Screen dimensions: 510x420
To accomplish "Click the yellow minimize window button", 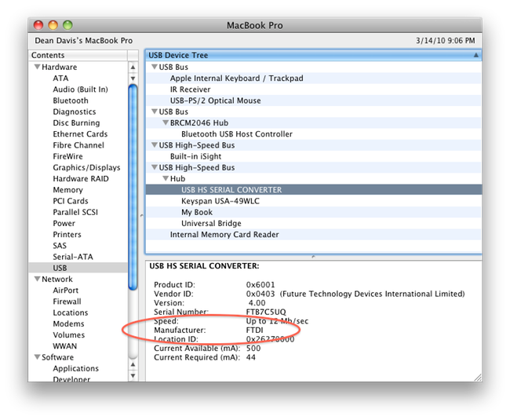I will [53, 25].
